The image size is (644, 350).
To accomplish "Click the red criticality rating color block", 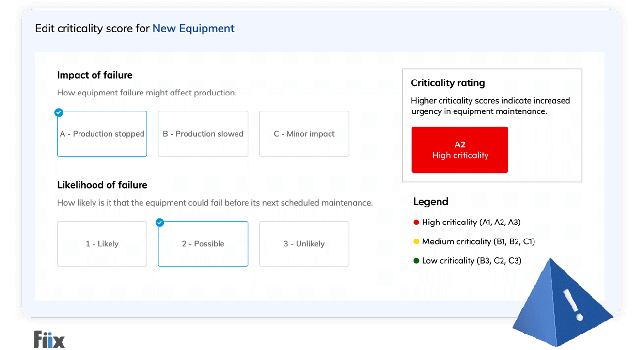I will click(x=459, y=149).
